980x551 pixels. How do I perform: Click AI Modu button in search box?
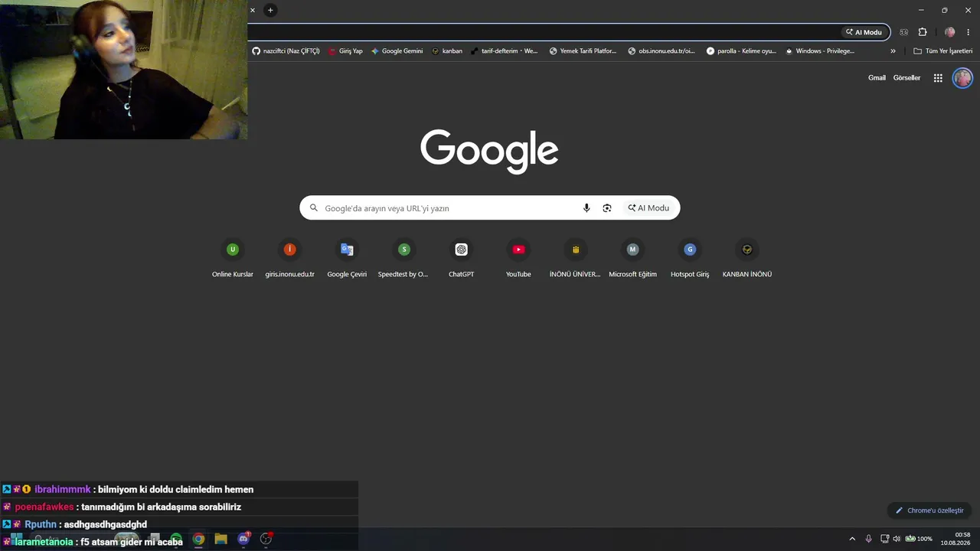[x=648, y=208]
